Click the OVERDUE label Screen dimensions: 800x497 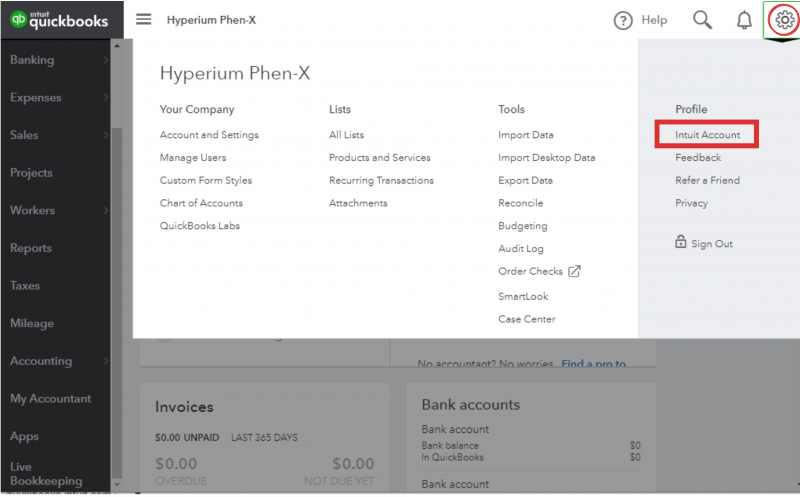coord(181,481)
